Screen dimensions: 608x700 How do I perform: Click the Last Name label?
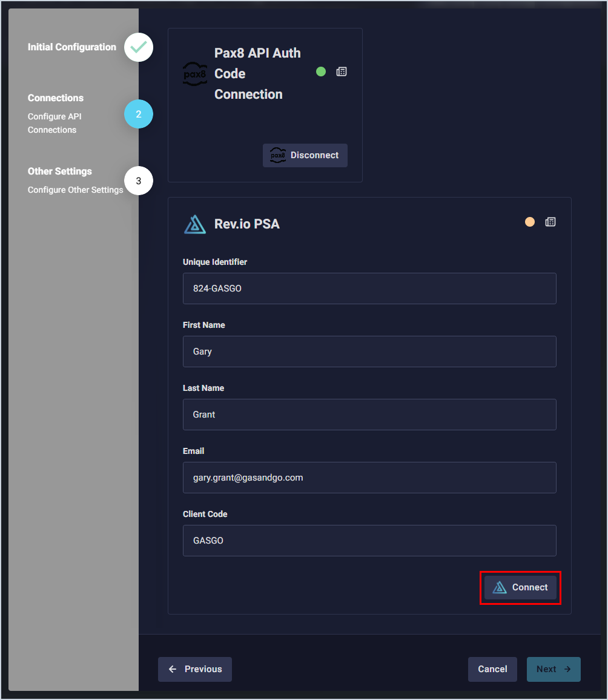coord(203,388)
